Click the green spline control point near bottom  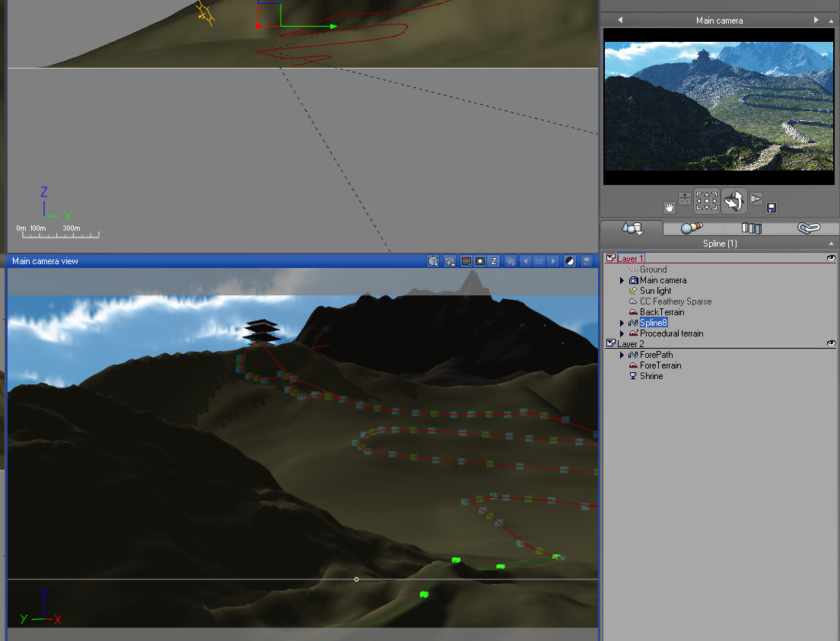pos(424,595)
